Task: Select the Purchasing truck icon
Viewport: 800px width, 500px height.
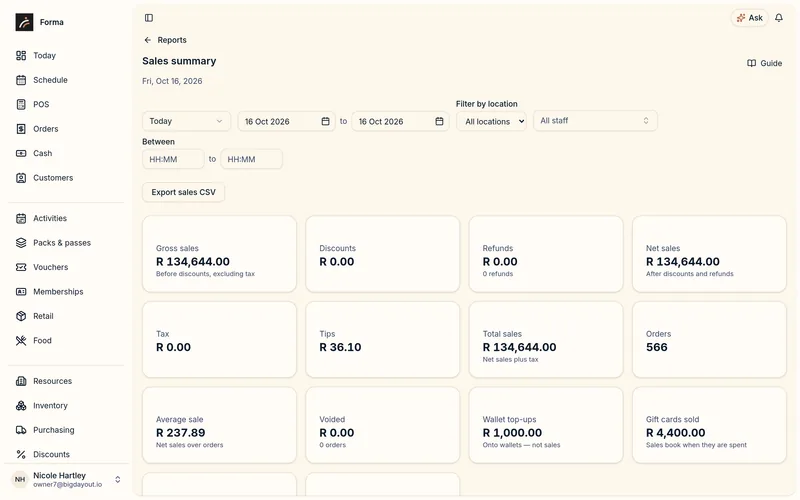Action: 21,430
